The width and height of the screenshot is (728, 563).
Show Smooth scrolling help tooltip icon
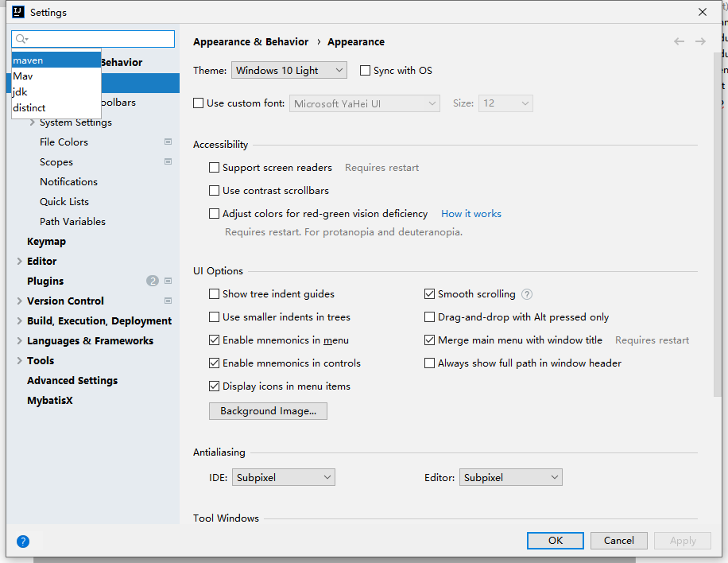coord(526,294)
